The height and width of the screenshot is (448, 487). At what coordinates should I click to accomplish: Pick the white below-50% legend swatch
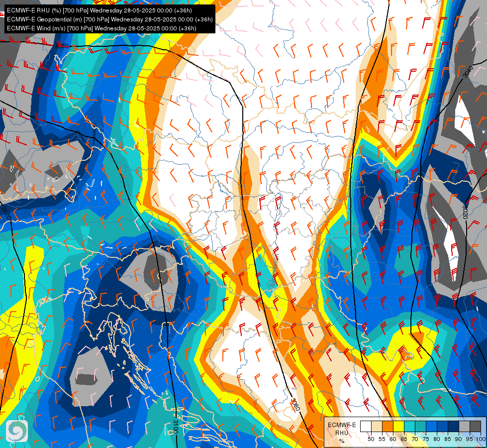click(x=366, y=427)
